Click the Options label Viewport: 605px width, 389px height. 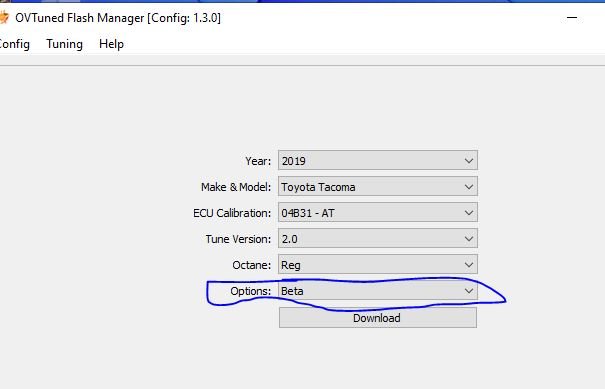tap(251, 291)
